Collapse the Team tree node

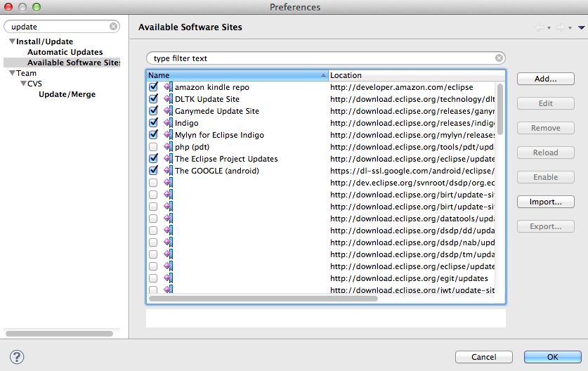[13, 73]
